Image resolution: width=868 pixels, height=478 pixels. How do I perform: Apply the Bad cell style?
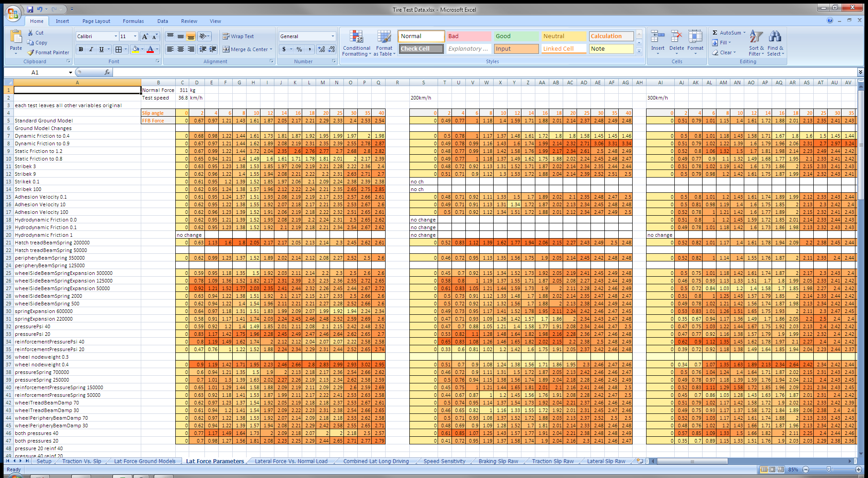tap(468, 36)
